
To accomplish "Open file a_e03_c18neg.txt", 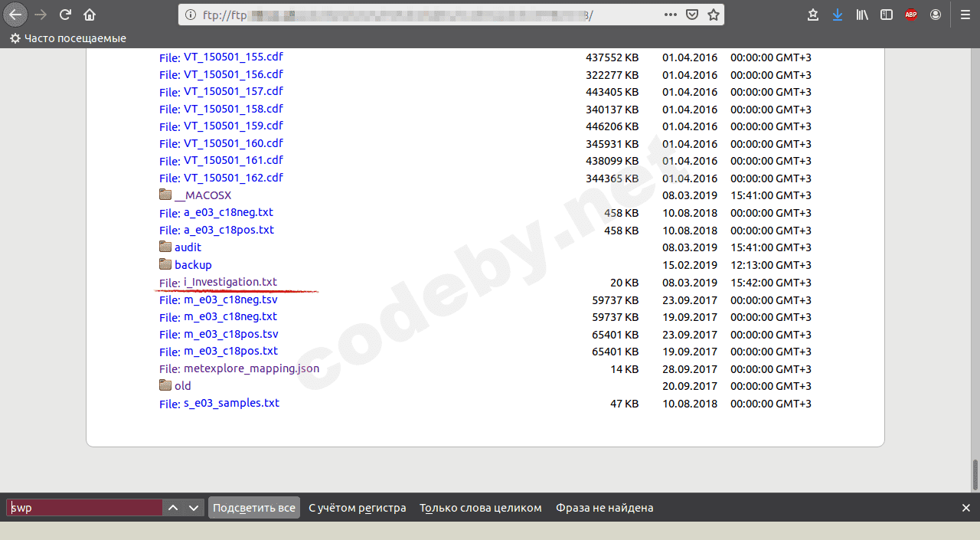I will pyautogui.click(x=228, y=212).
